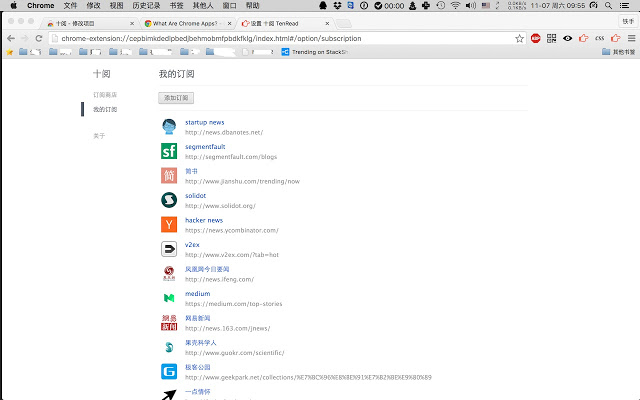Click the TenRead extension icon after CSS
This screenshot has height=400, width=640.
point(616,38)
